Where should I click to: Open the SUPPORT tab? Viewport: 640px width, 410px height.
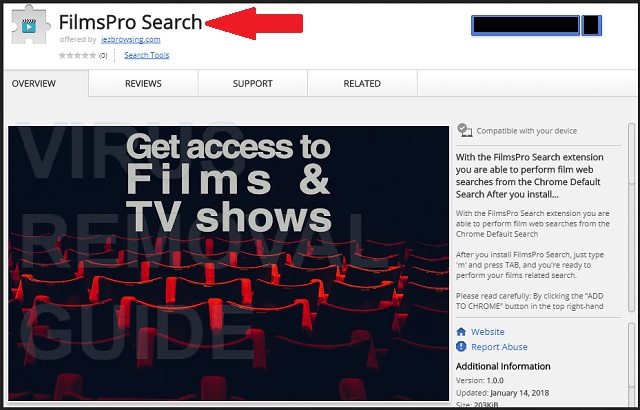click(x=253, y=83)
